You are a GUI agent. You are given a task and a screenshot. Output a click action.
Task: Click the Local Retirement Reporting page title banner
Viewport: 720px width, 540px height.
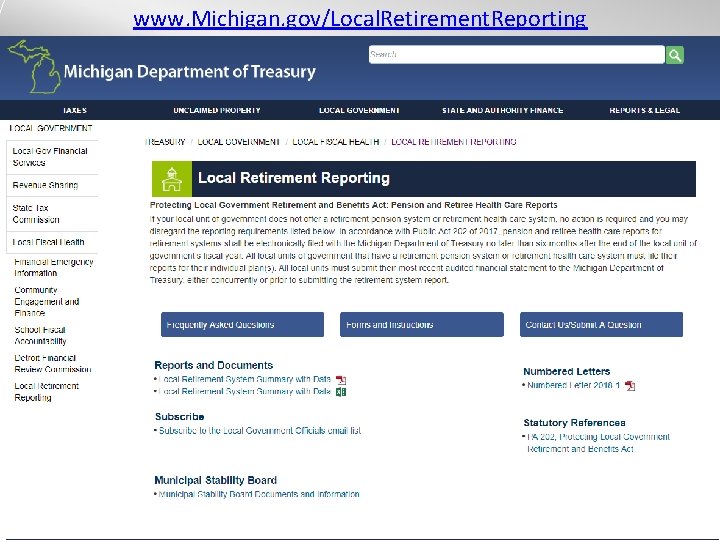pyautogui.click(x=424, y=179)
